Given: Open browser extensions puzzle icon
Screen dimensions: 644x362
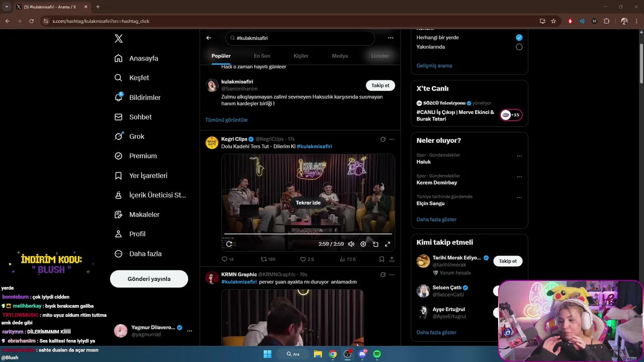Looking at the screenshot, I should (606, 21).
